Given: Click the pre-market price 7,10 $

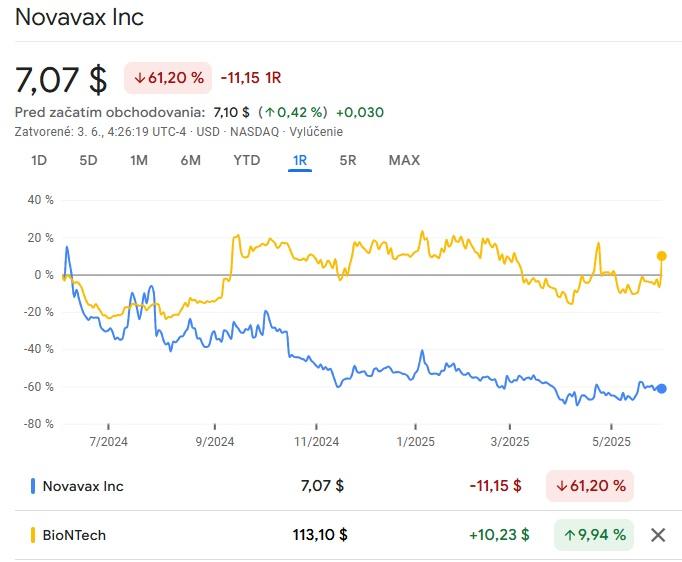Looking at the screenshot, I should [x=231, y=112].
